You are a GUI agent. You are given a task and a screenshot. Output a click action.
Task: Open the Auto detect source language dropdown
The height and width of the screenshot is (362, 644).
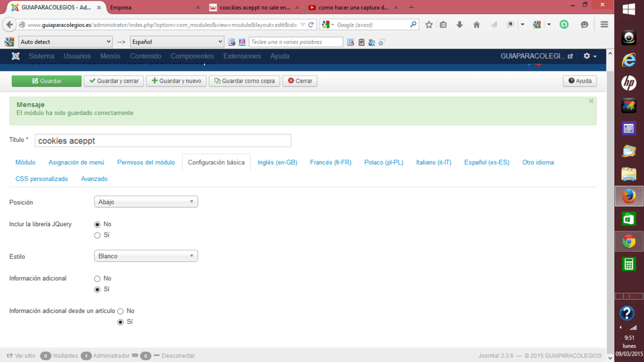point(66,42)
